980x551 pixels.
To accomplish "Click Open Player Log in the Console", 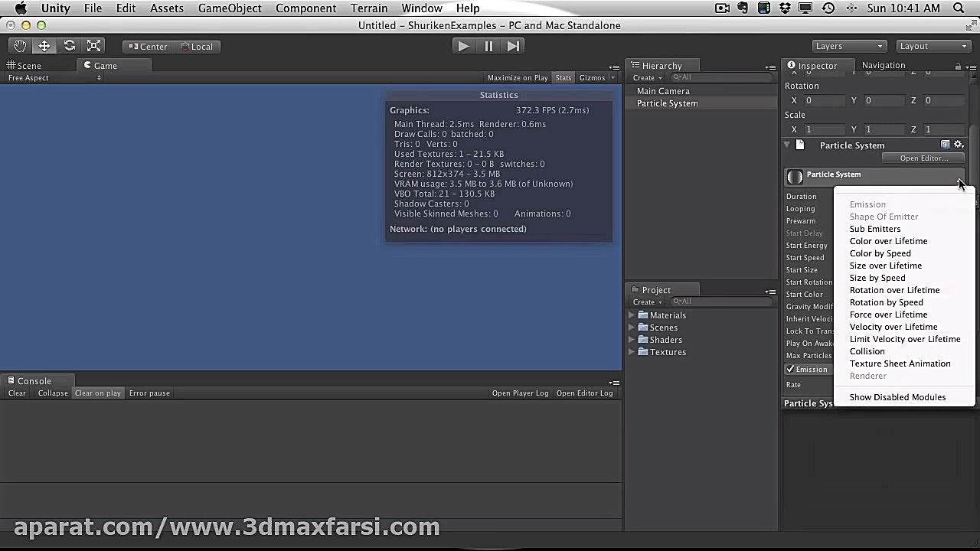I will [520, 393].
